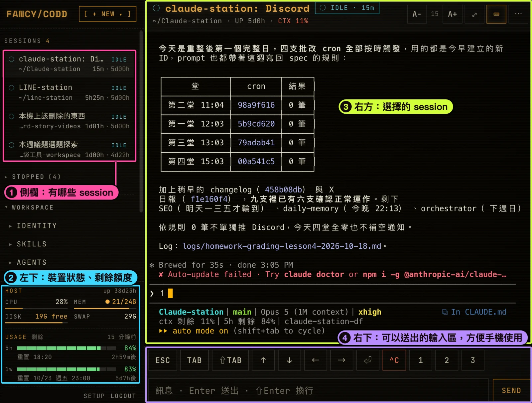Image resolution: width=532 pixels, height=403 pixels.
Task: Click the 5h usage progress bar
Action: click(66, 348)
